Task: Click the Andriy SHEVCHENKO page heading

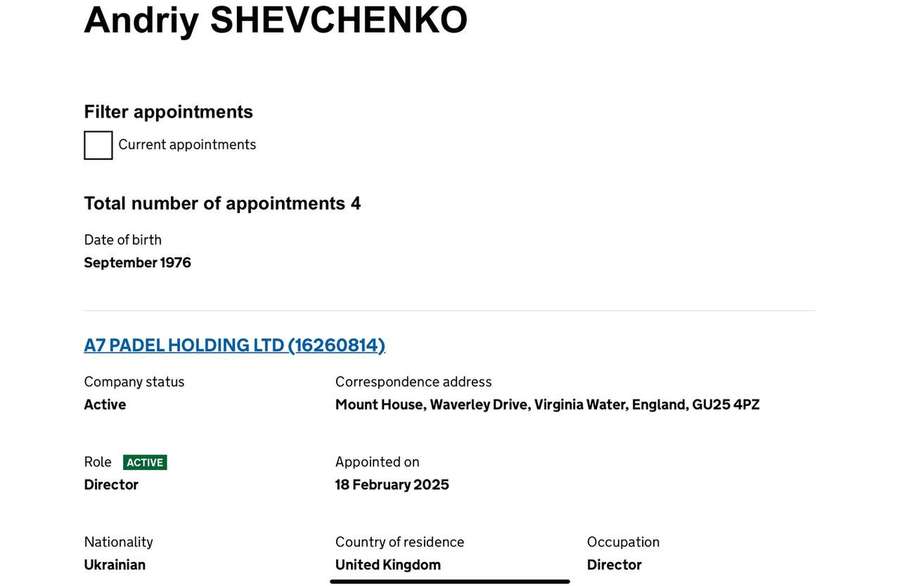Action: point(276,20)
